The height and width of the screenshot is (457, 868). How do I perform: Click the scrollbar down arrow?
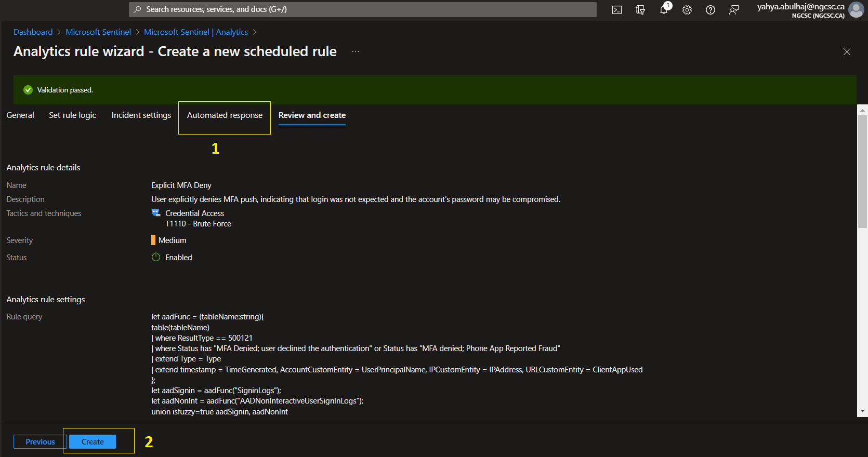[862, 411]
